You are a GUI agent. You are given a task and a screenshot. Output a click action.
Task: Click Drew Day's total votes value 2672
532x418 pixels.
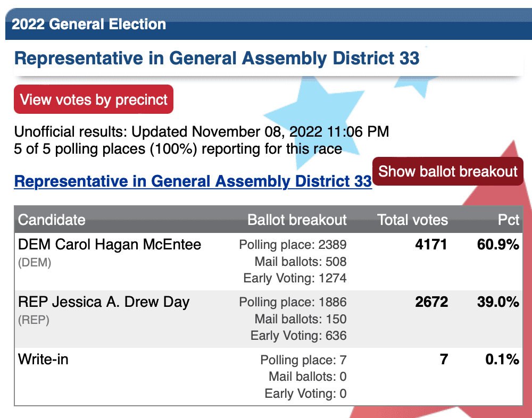click(x=431, y=302)
